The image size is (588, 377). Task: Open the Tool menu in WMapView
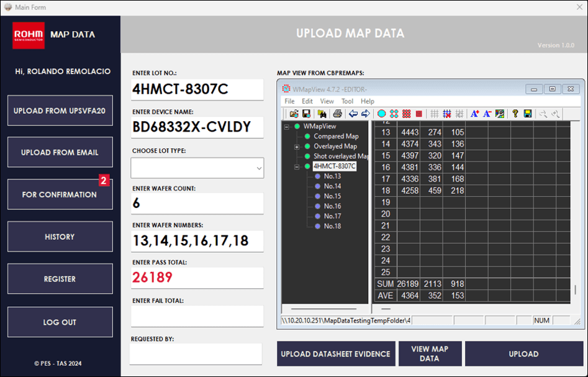click(347, 101)
